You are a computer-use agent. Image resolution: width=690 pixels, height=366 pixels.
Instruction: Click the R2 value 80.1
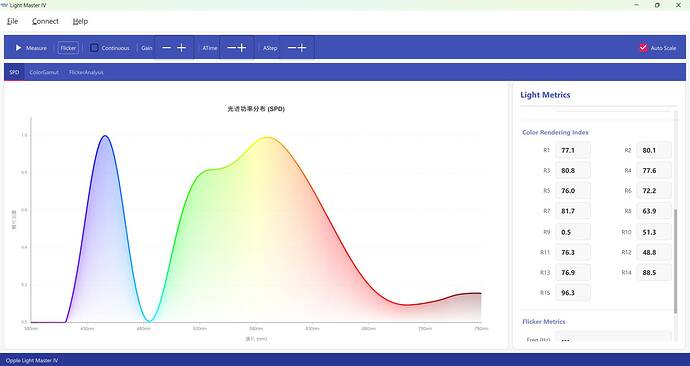point(653,150)
